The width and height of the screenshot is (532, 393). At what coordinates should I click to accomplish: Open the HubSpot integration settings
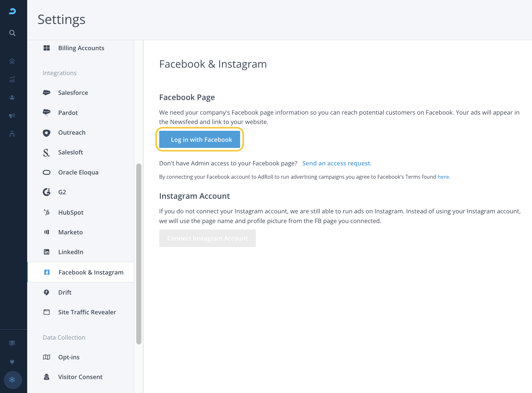71,213
